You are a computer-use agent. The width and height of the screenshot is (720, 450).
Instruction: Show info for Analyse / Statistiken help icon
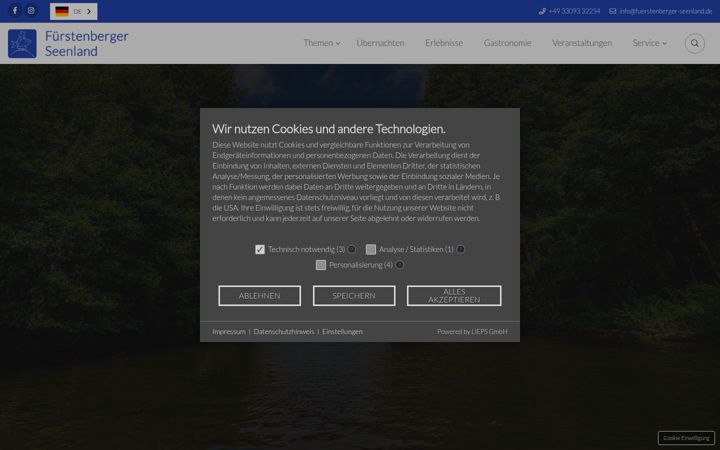461,249
